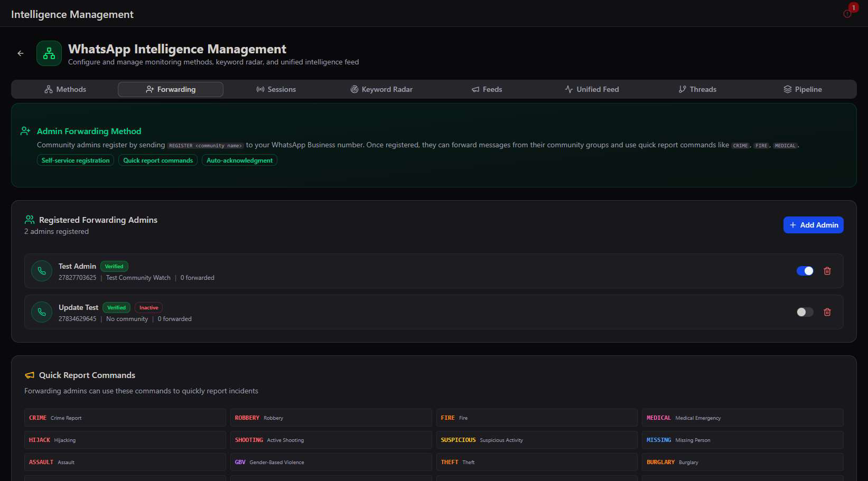This screenshot has width=868, height=481.
Task: Open the Threads tab
Action: [697, 89]
